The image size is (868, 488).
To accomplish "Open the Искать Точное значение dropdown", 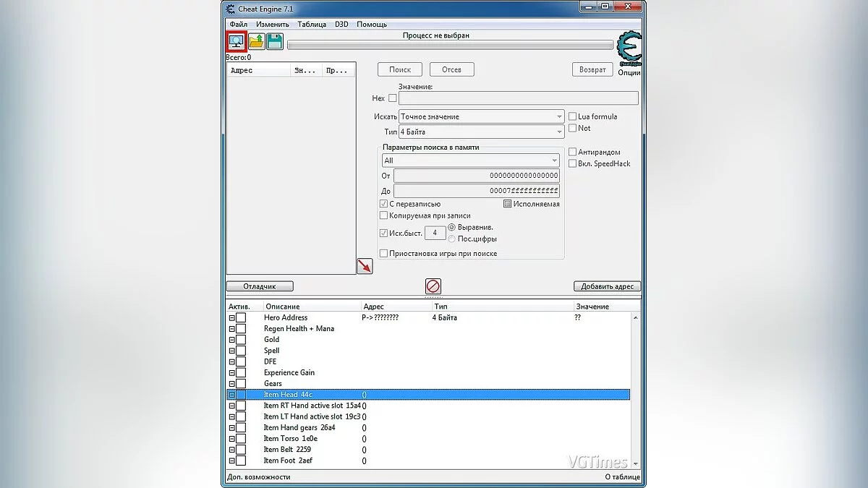I will pos(481,116).
